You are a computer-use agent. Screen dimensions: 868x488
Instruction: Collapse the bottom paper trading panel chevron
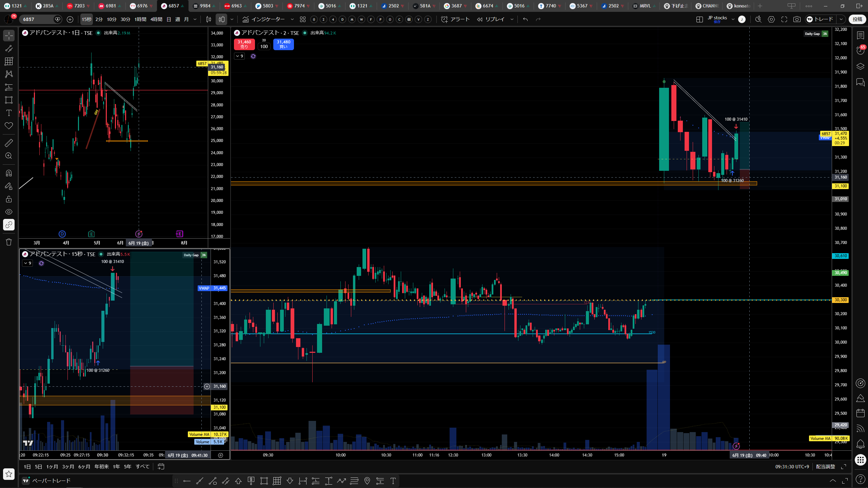click(833, 481)
